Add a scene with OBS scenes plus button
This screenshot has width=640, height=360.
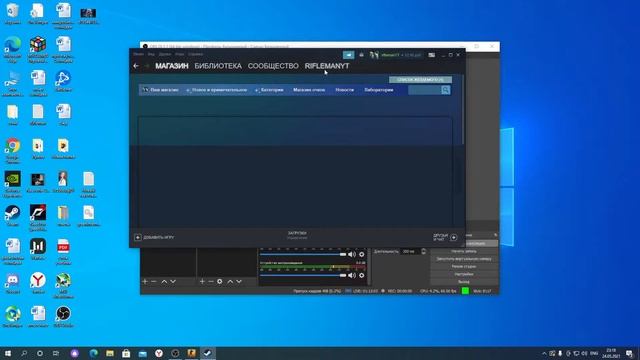tap(145, 282)
